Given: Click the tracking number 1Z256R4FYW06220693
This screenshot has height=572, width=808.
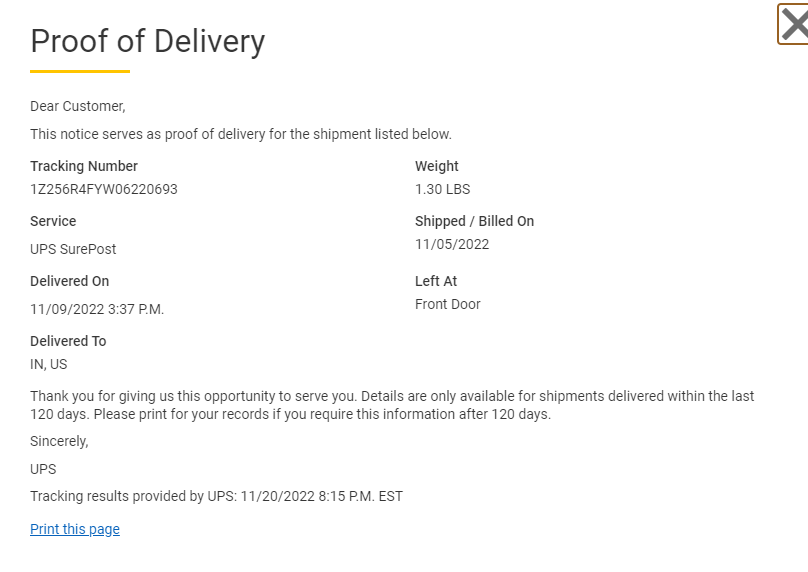Looking at the screenshot, I should coord(104,189).
